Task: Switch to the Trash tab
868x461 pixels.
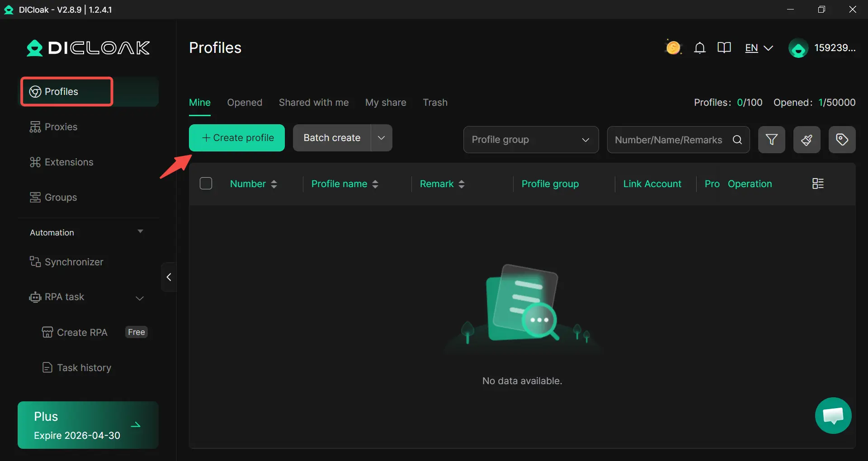Action: 435,103
